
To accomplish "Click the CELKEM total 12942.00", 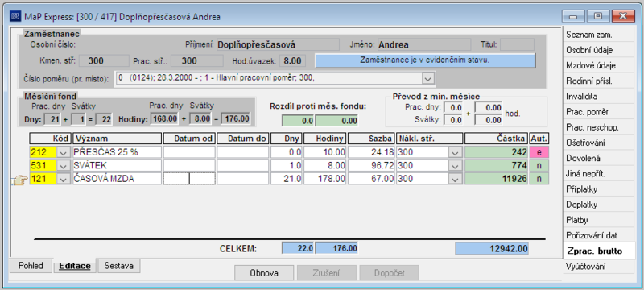I will click(x=492, y=248).
